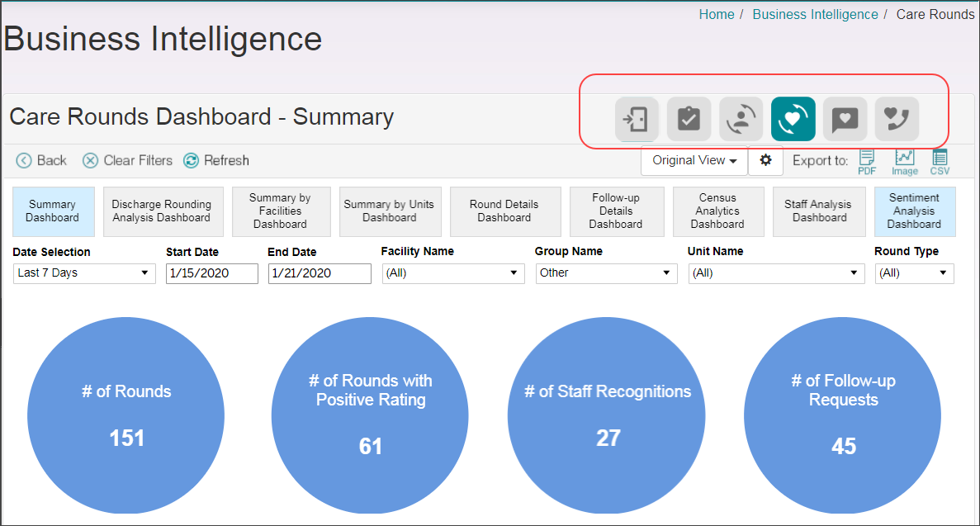This screenshot has width=980, height=526.
Task: Expand the Date Selection dropdown showing Last 7 Days
Action: 83,273
